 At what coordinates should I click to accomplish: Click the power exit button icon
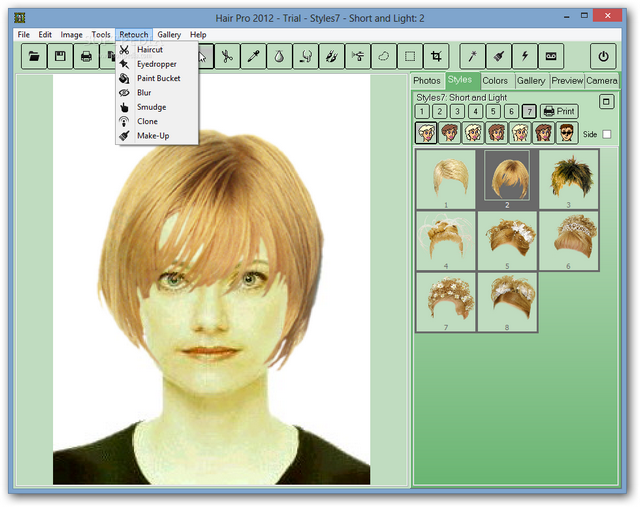pos(603,56)
